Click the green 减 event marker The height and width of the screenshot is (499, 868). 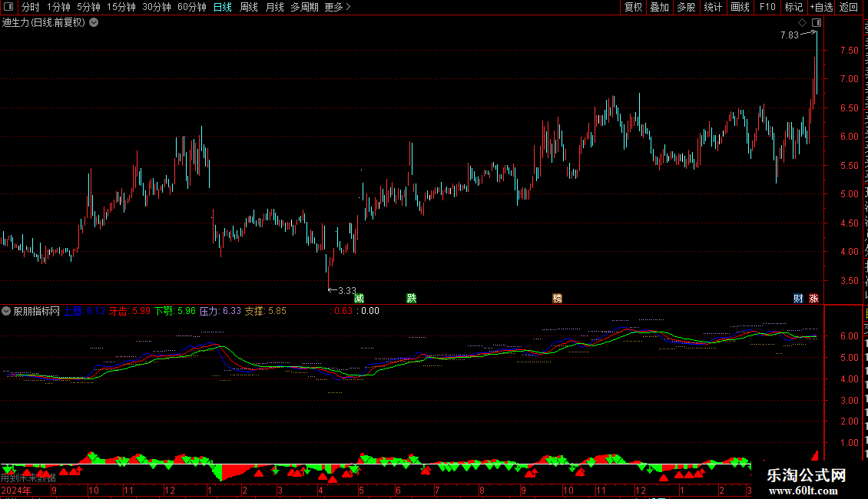[359, 298]
